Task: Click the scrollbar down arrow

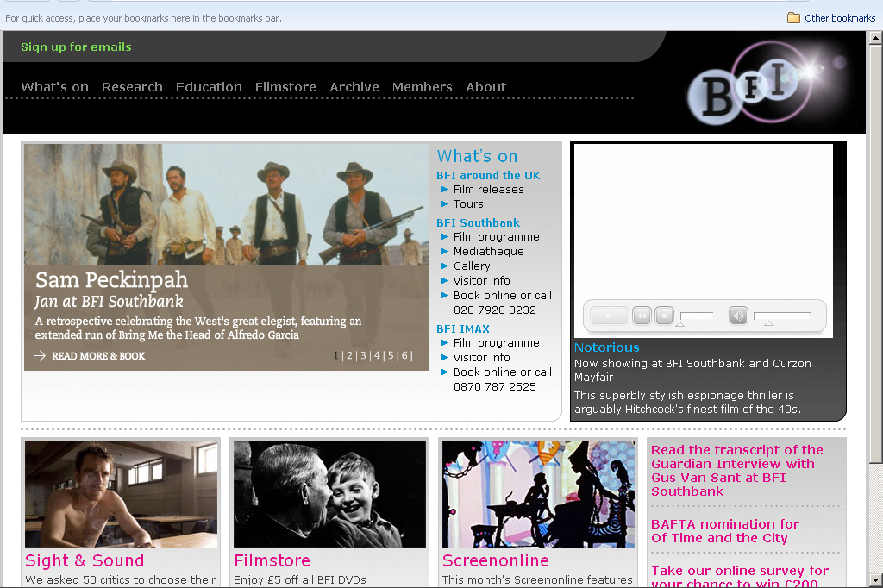Action: point(875,580)
